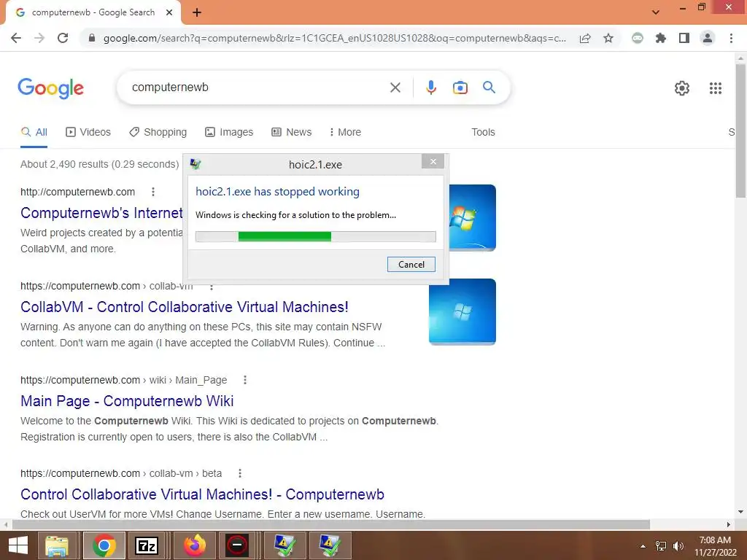Switch to the Videos tab
This screenshot has width=747, height=560.
click(88, 133)
